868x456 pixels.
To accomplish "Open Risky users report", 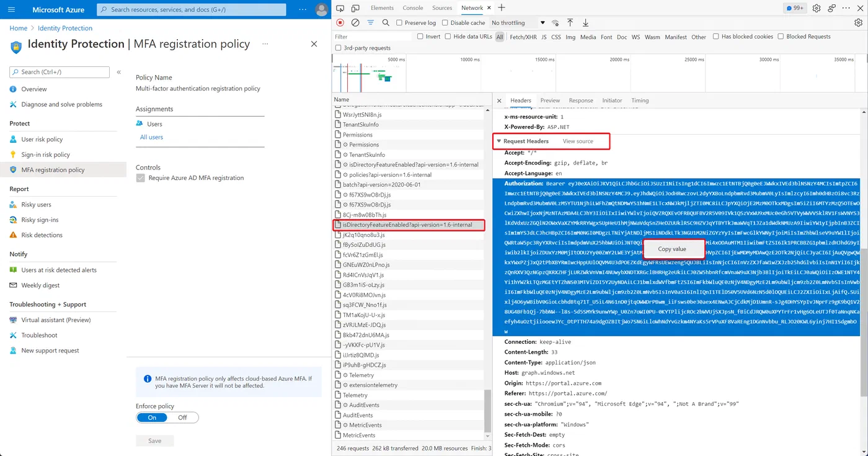I will tap(36, 205).
